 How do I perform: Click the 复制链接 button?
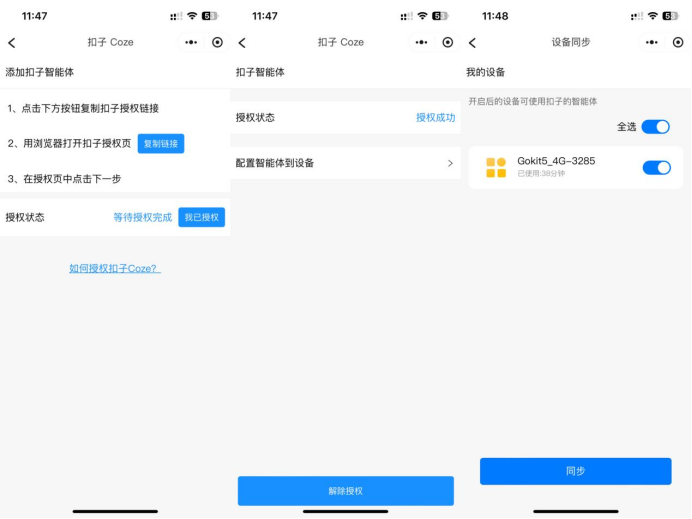click(x=161, y=143)
